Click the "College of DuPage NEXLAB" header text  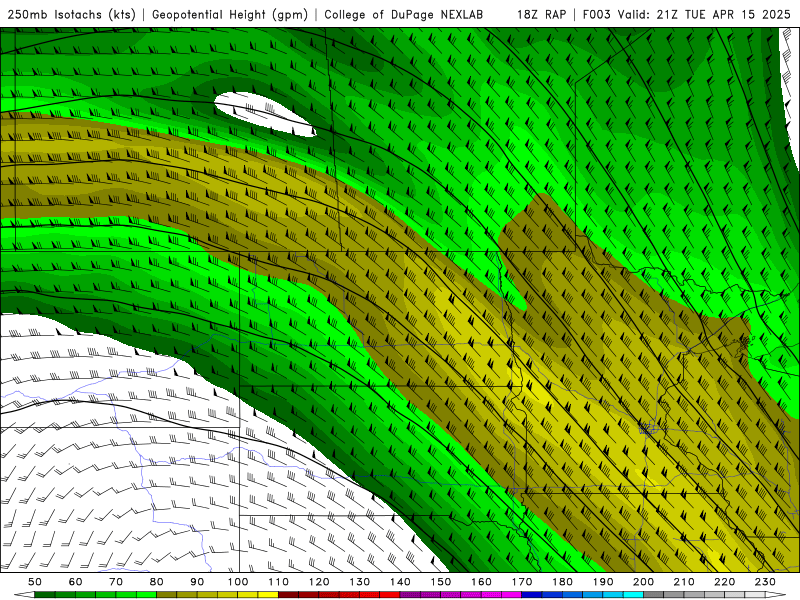click(403, 14)
